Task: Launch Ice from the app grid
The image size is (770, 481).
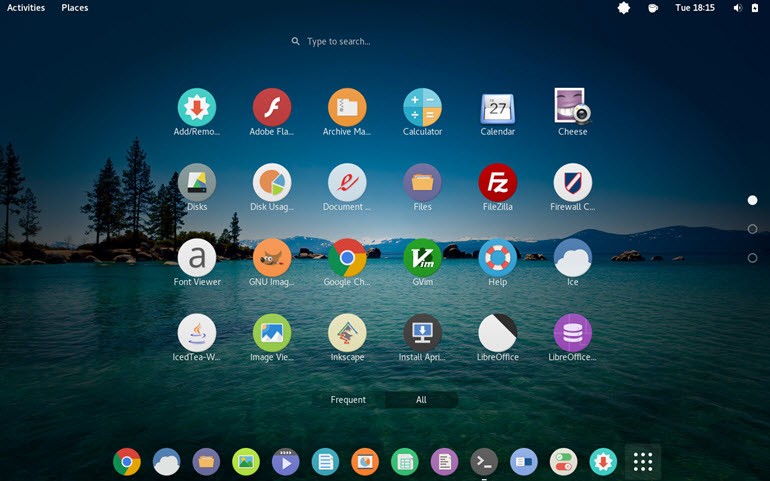Action: [573, 258]
